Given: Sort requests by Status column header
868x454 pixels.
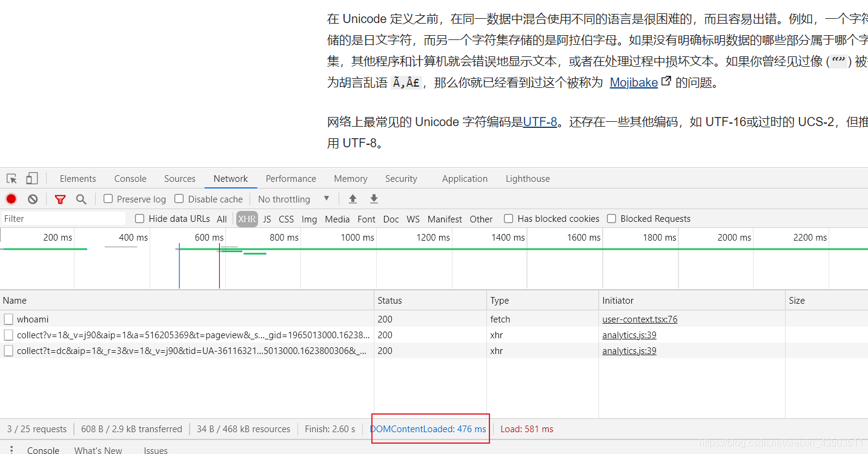Looking at the screenshot, I should [x=430, y=301].
